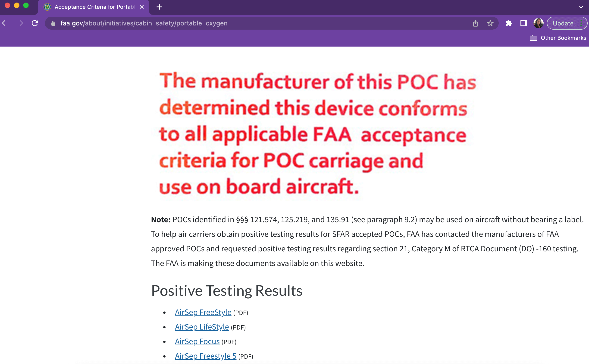This screenshot has height=364, width=589.
Task: Open AirSep LifeStyle PDF
Action: (x=201, y=327)
